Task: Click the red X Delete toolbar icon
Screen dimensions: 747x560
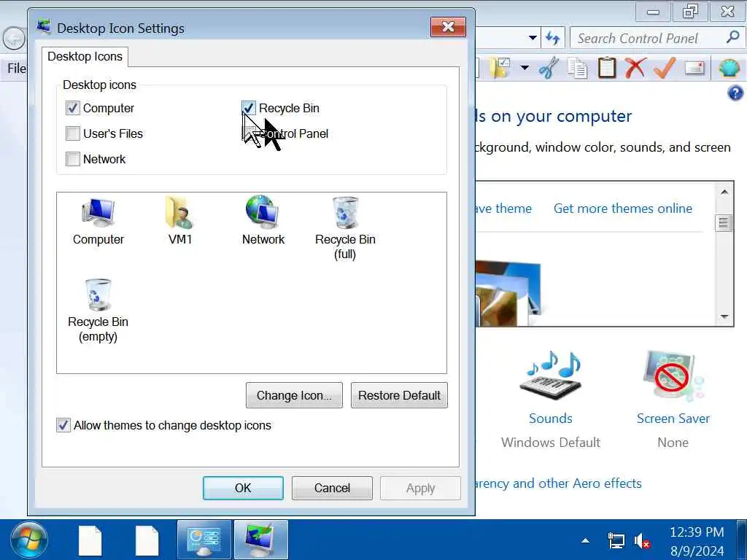Action: point(635,68)
